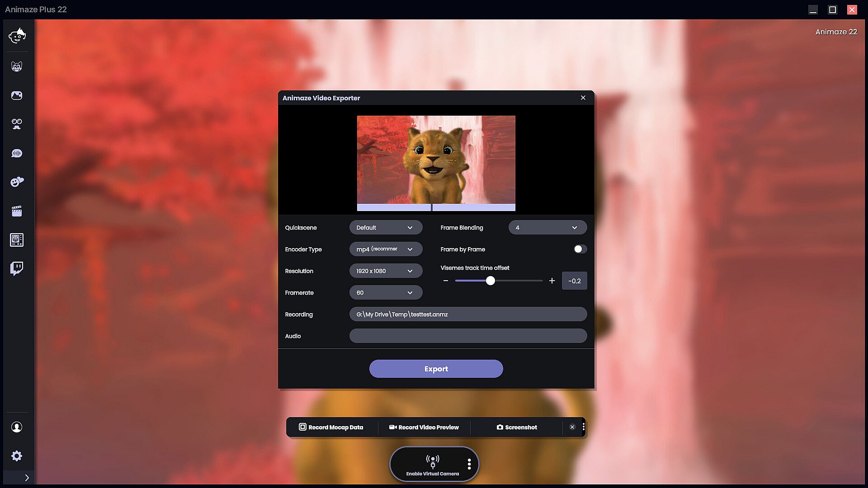Screen dimensions: 868x488
Task: Click the Visemes track time offset slider handle
Action: click(491, 281)
